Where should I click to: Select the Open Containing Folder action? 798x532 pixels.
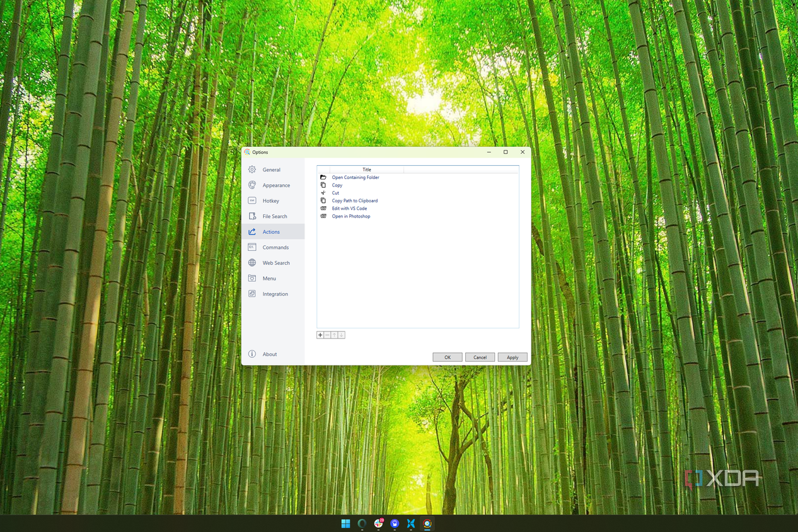coord(417,177)
